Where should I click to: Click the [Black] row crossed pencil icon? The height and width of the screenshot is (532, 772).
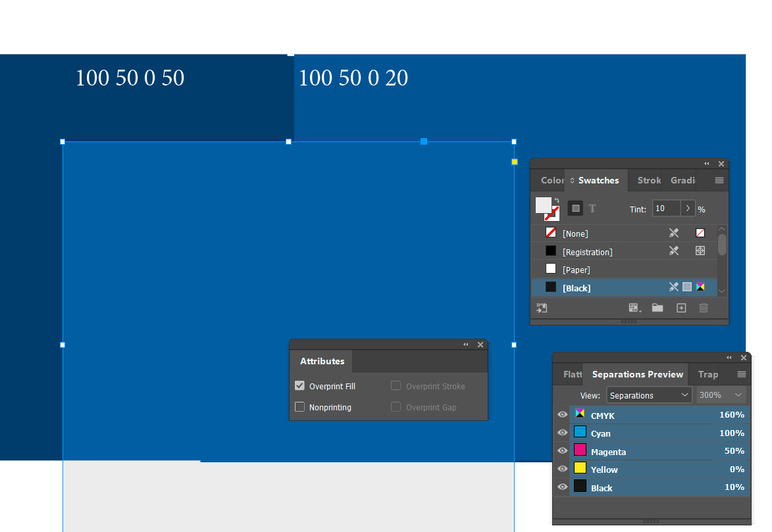tap(673, 287)
